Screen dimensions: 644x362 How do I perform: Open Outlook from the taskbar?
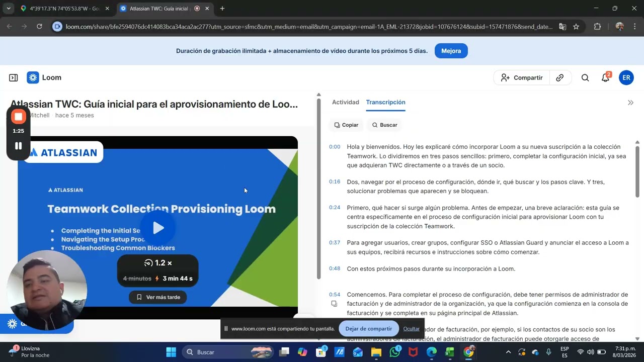tap(358, 352)
